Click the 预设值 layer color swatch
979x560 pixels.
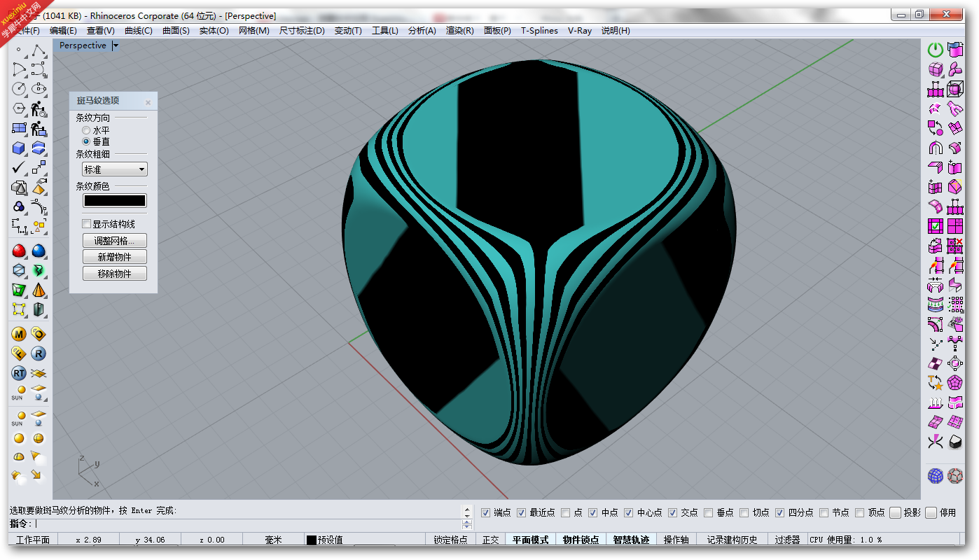(312, 540)
